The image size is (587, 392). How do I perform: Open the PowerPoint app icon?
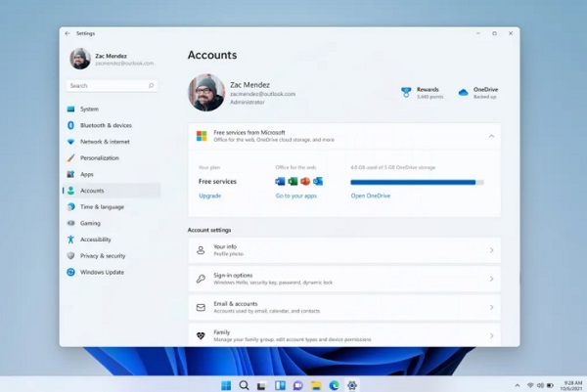[x=305, y=182]
